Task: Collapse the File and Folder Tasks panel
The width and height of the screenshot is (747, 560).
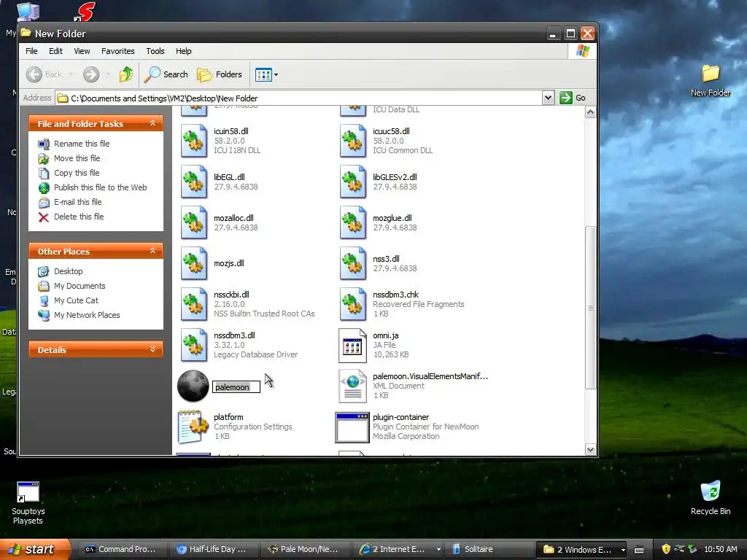Action: 153,123
